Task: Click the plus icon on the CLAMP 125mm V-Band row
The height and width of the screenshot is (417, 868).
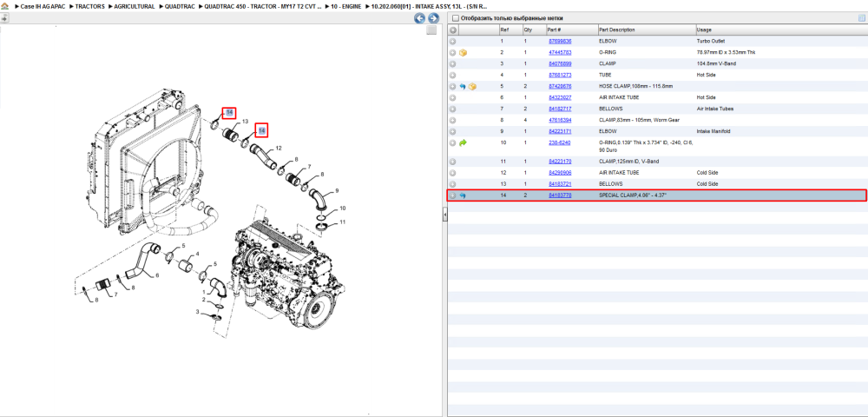Action: tap(453, 162)
